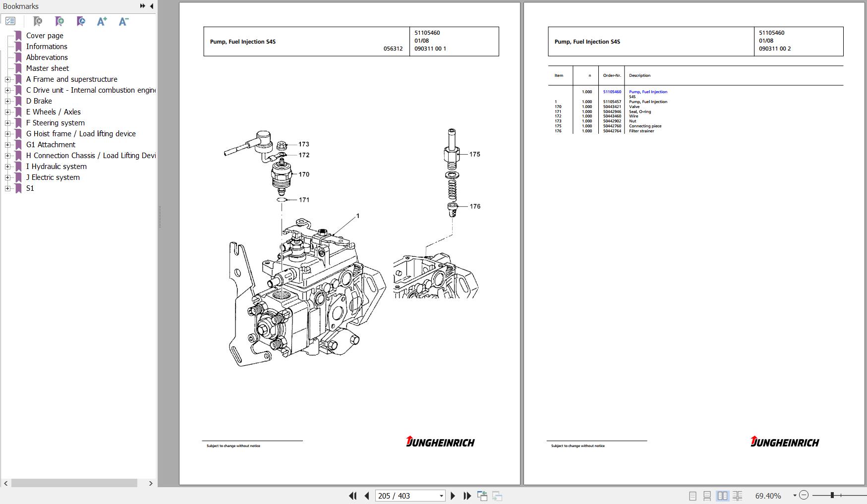This screenshot has height=504, width=867.
Task: Click the Pump, Fuel Injection blue link
Action: 648,92
